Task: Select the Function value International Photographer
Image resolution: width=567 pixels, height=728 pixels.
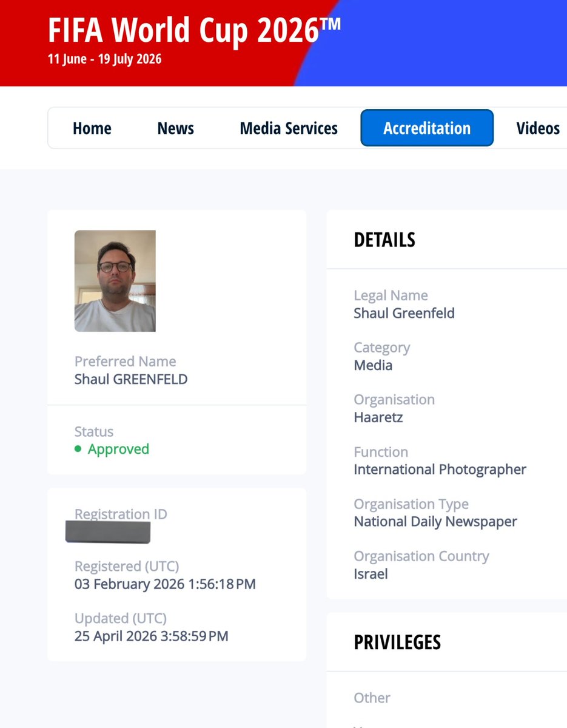Action: 440,470
